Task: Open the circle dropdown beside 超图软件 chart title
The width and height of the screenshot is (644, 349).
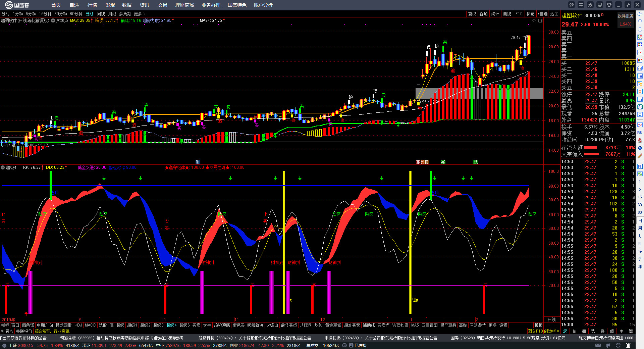Action: 53,20
